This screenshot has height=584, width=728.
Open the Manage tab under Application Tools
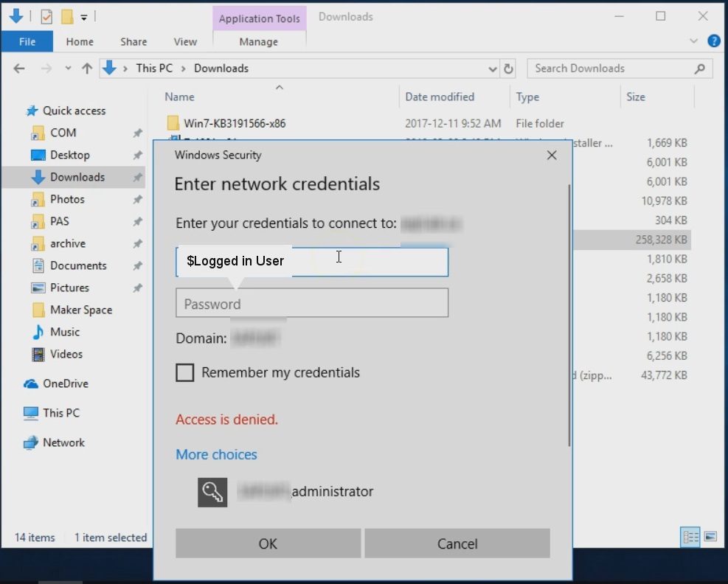click(259, 41)
